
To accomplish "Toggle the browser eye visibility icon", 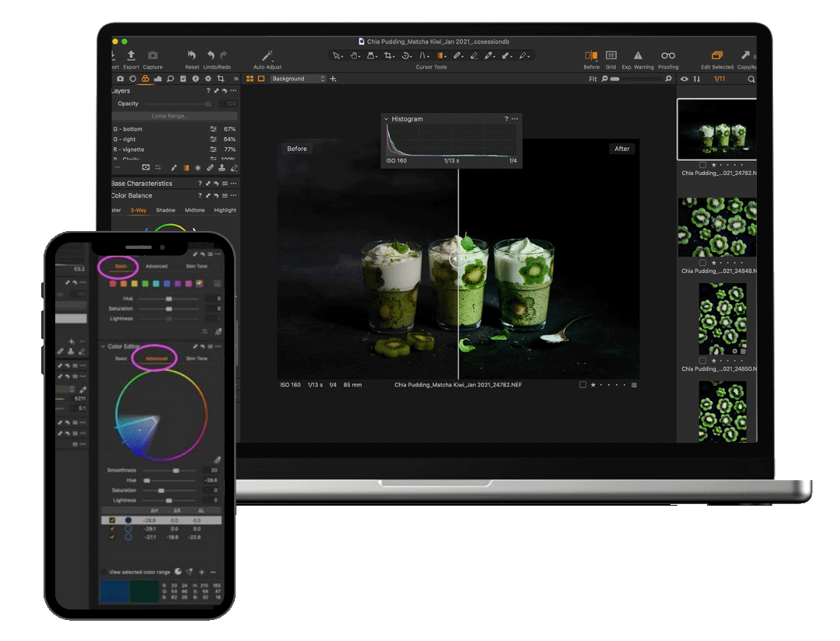I will (x=684, y=79).
